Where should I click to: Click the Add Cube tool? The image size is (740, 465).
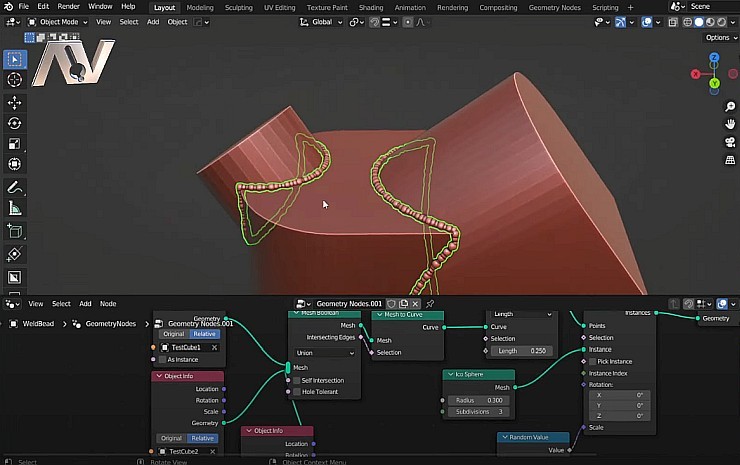15,232
